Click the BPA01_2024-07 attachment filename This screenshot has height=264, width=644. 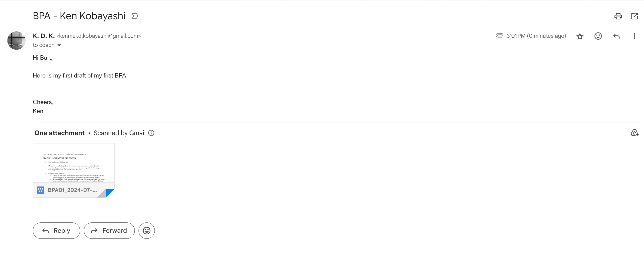pyautogui.click(x=72, y=190)
